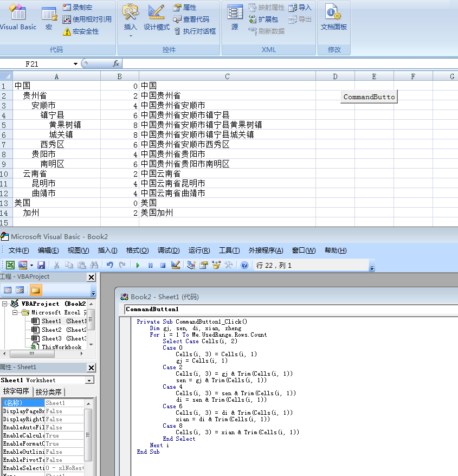458x476 pixels.
Task: Click 扩展包 in the XML group
Action: pos(263,20)
